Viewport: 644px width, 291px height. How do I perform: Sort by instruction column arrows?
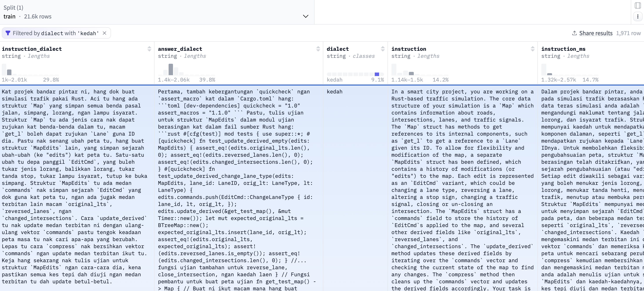pos(533,49)
